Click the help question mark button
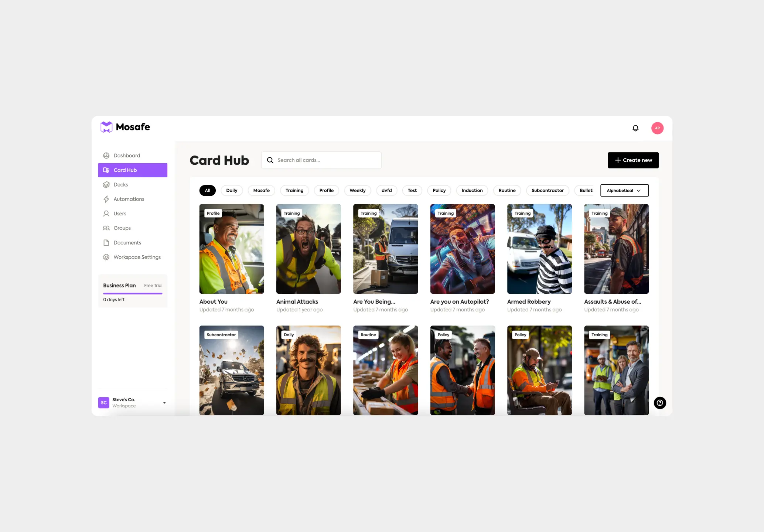Image resolution: width=764 pixels, height=532 pixels. point(660,403)
